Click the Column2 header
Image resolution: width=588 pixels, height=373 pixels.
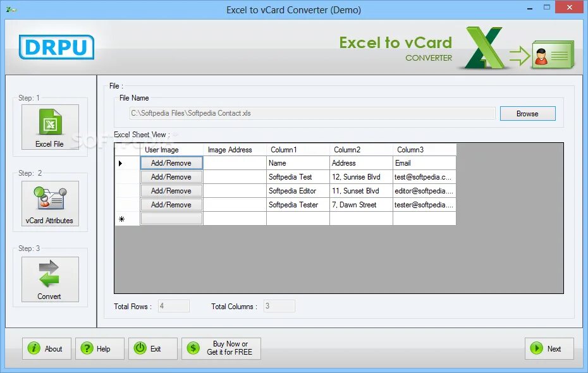point(361,150)
